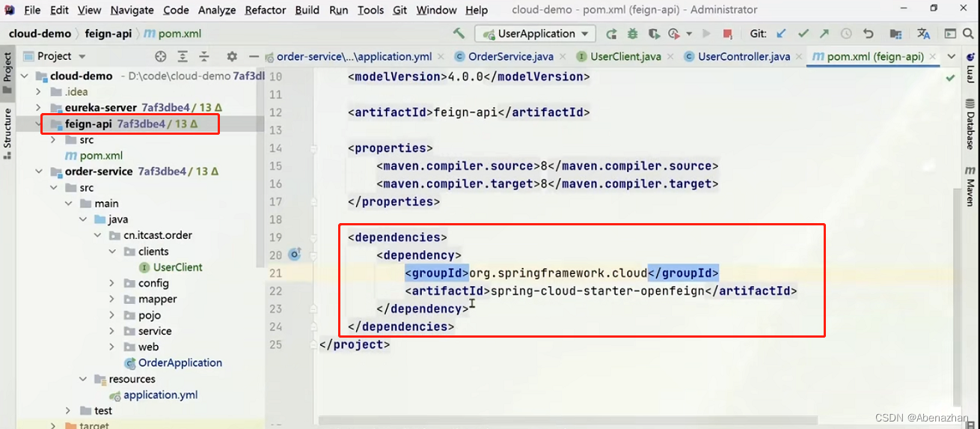Toggle the Maven tool window button
Image resolution: width=980 pixels, height=429 pixels.
pyautogui.click(x=970, y=186)
